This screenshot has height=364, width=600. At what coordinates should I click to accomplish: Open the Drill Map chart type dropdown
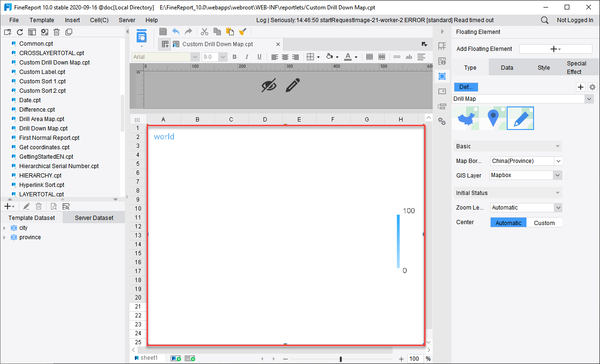(523, 99)
